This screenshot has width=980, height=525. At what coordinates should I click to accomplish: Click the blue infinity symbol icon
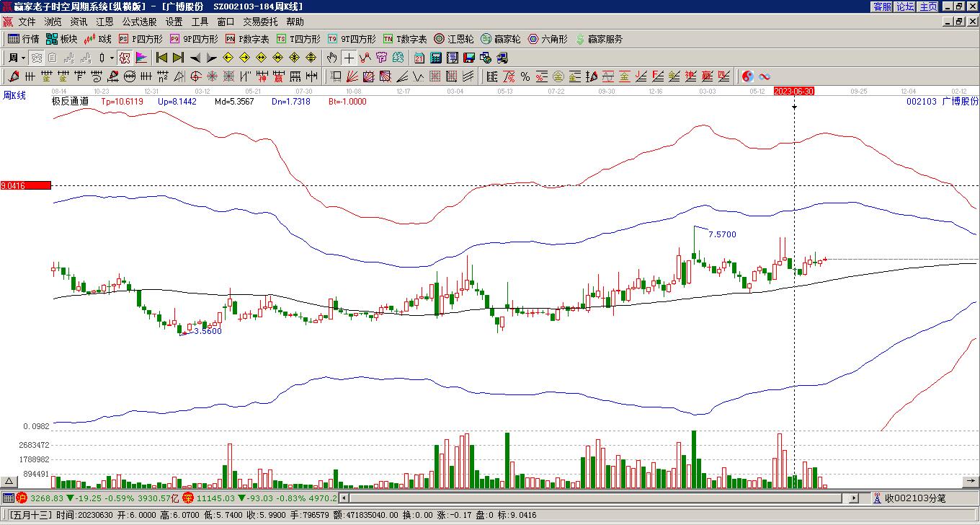point(765,76)
